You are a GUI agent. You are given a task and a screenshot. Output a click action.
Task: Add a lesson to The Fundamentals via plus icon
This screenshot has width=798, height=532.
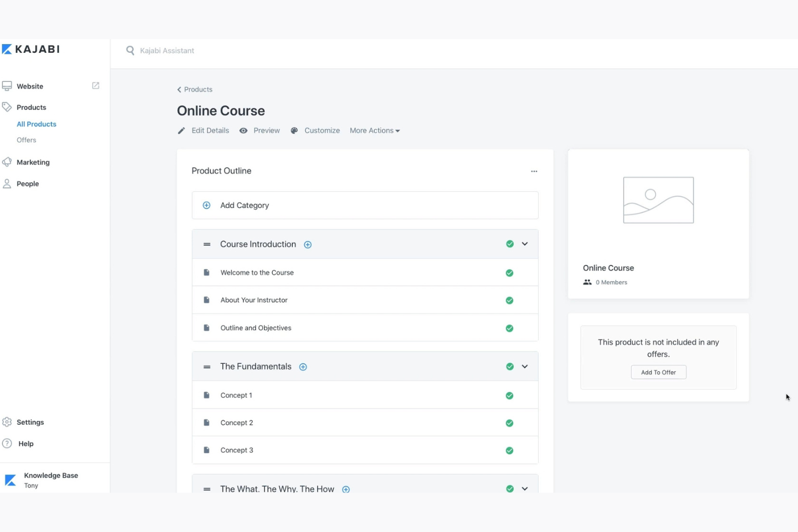point(303,367)
